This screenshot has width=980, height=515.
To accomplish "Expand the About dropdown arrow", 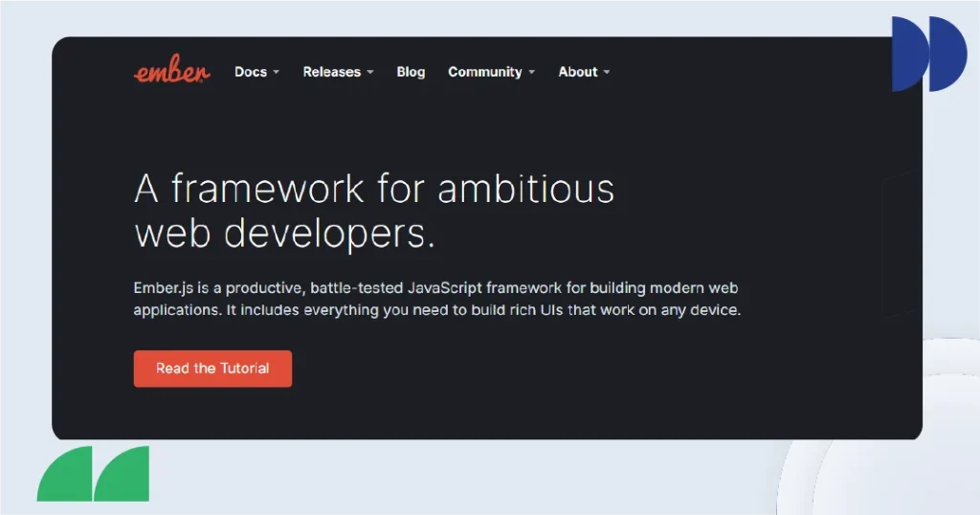I will pos(606,73).
